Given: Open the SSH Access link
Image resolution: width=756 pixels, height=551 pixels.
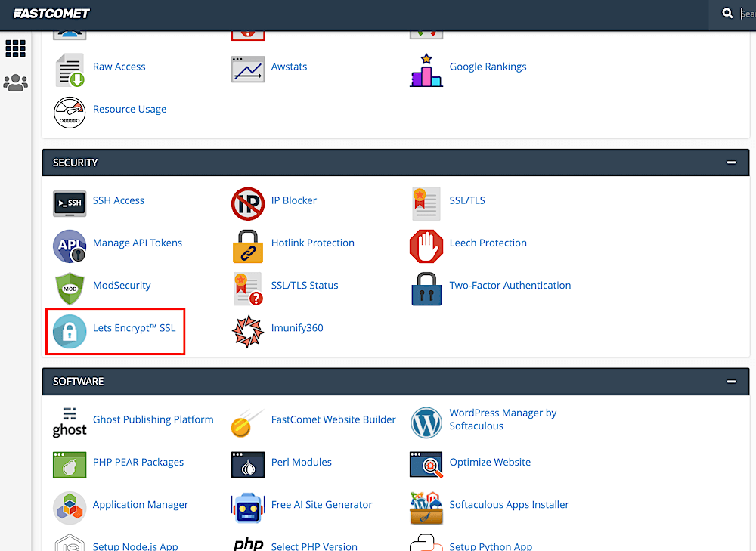Looking at the screenshot, I should click(118, 200).
